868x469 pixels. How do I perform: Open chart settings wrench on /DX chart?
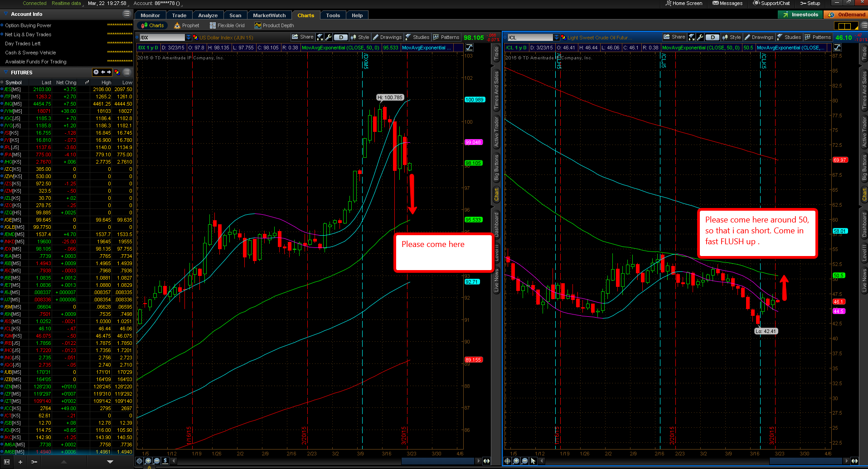click(329, 37)
